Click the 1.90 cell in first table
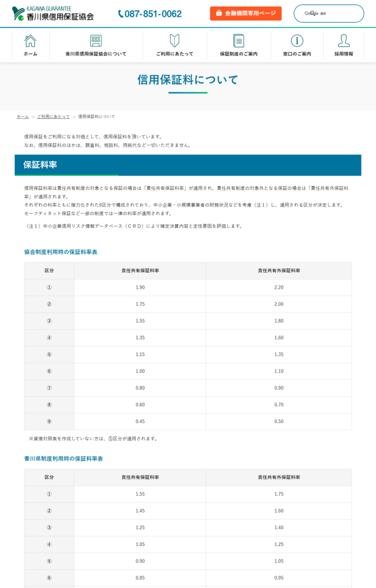 (x=140, y=288)
